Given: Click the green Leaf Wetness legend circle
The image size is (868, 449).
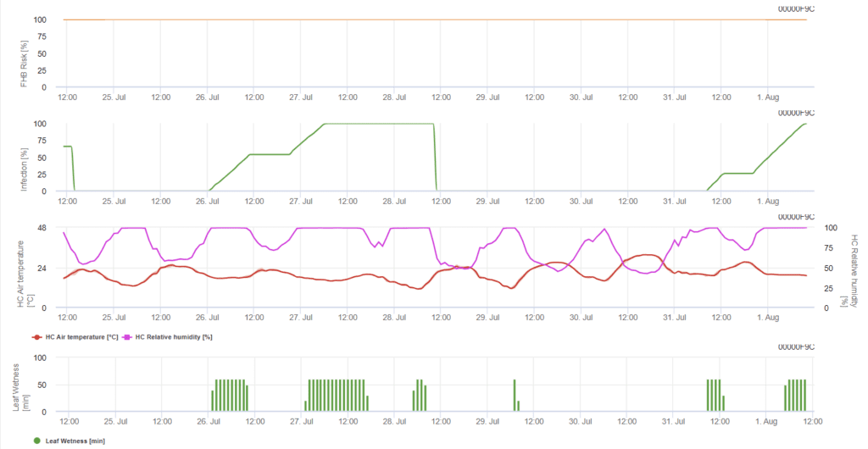Looking at the screenshot, I should click(x=36, y=441).
